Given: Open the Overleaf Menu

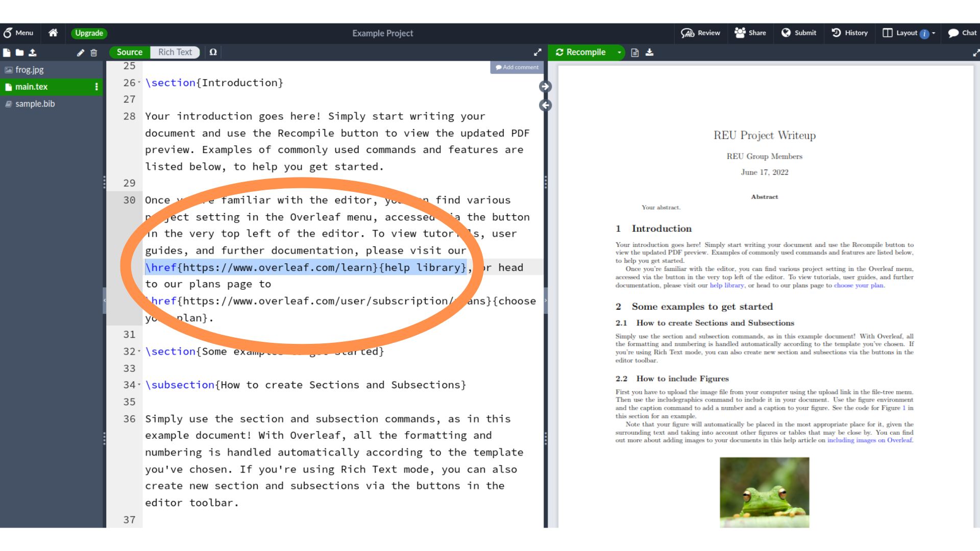Looking at the screenshot, I should pyautogui.click(x=18, y=32).
